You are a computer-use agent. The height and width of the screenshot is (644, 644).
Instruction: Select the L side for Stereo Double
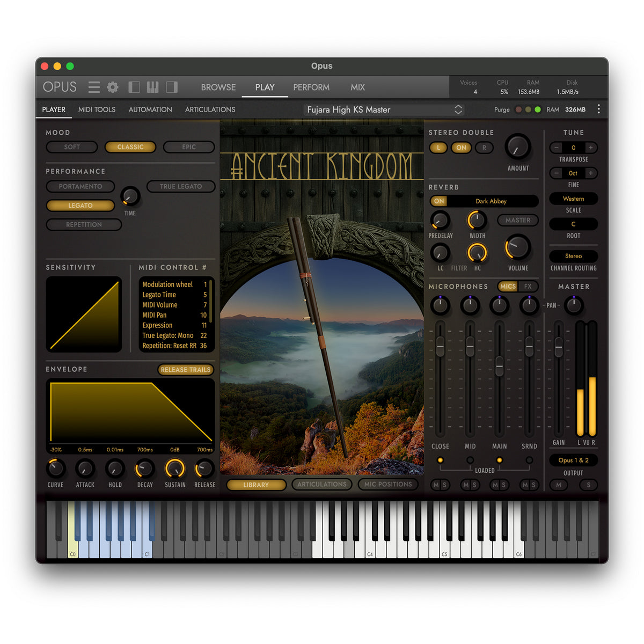coord(438,148)
